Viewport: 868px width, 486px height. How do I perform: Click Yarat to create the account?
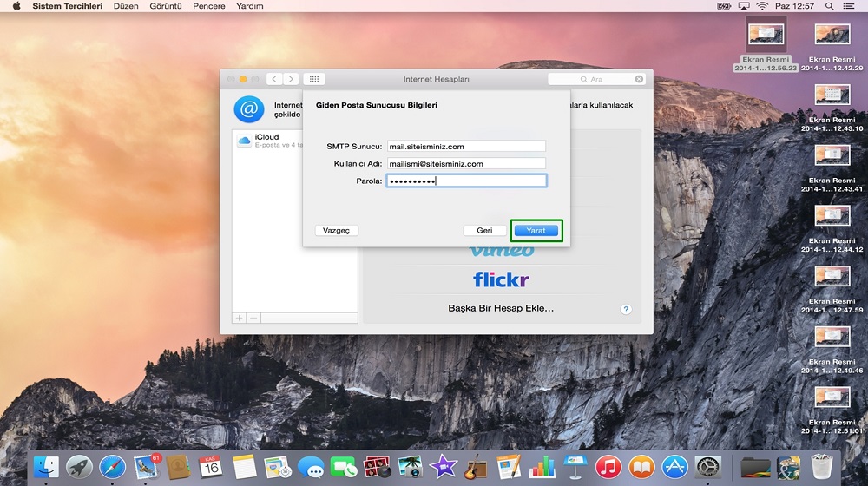536,230
